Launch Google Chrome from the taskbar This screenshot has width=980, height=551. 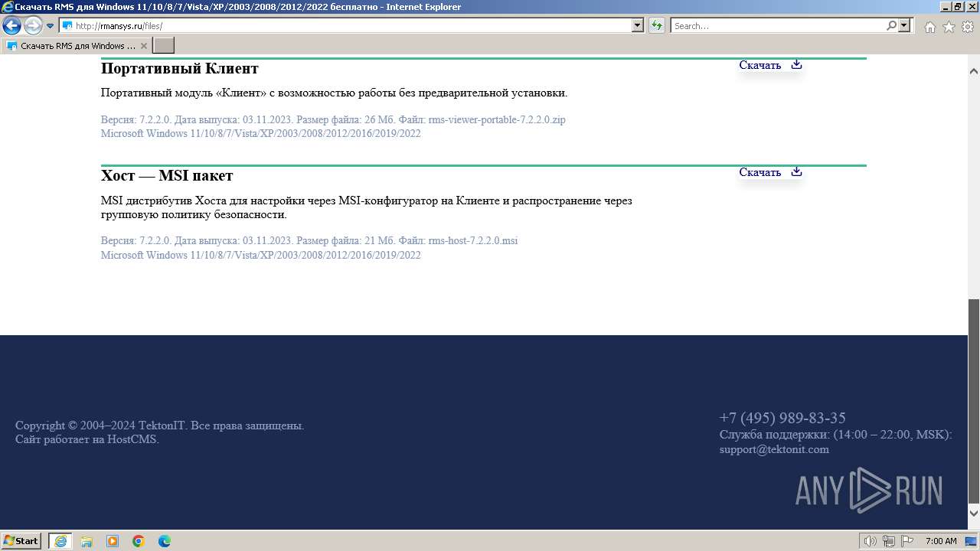coord(139,541)
